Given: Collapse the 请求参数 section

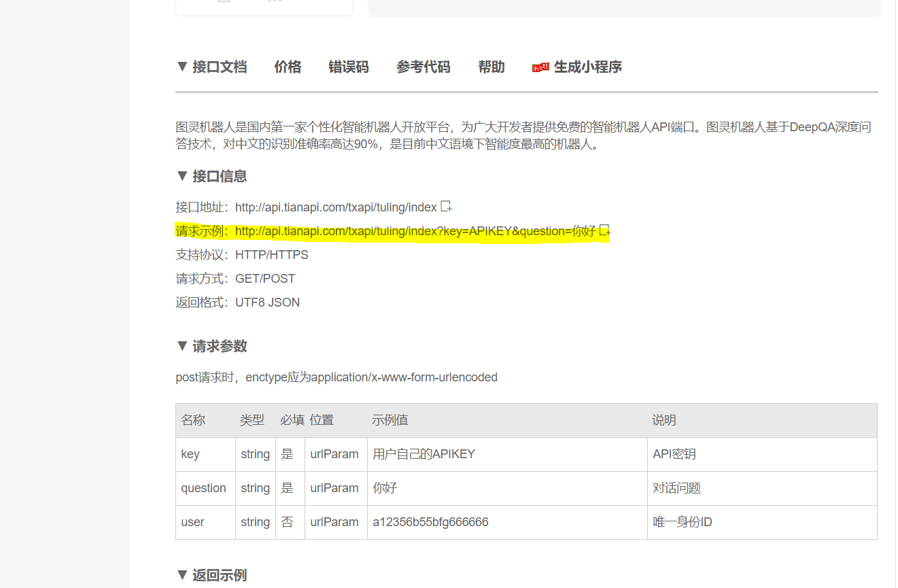Looking at the screenshot, I should click(211, 346).
